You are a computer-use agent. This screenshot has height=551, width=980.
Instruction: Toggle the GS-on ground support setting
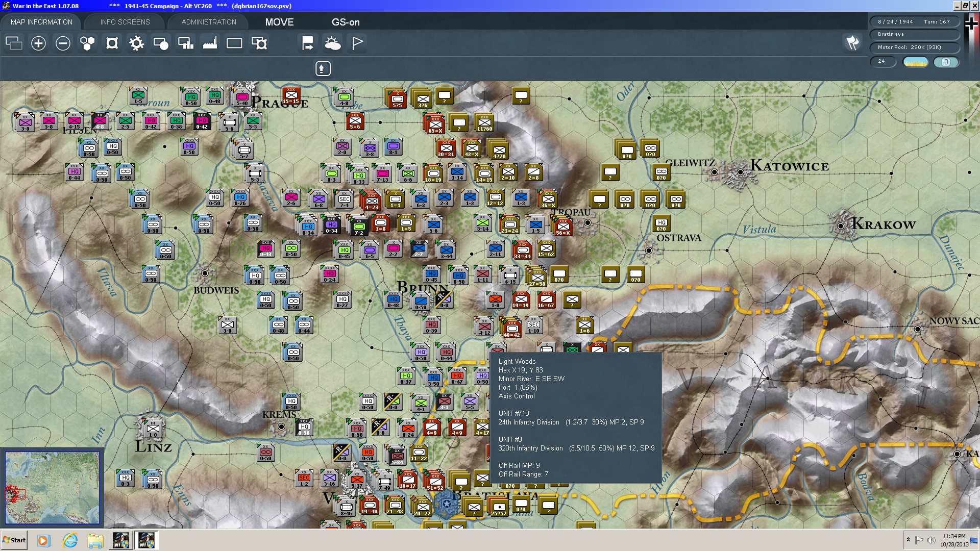(x=346, y=22)
